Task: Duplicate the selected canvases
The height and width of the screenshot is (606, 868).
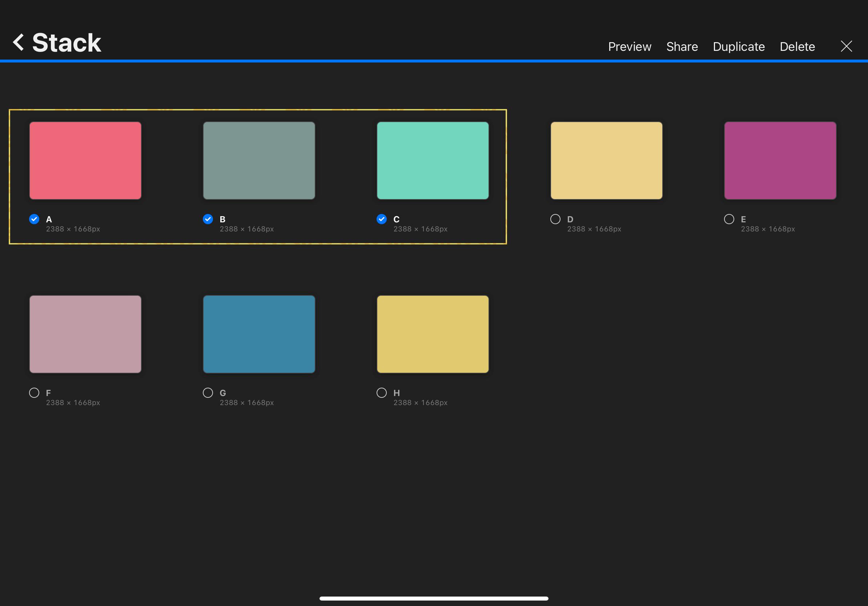Action: coord(738,46)
